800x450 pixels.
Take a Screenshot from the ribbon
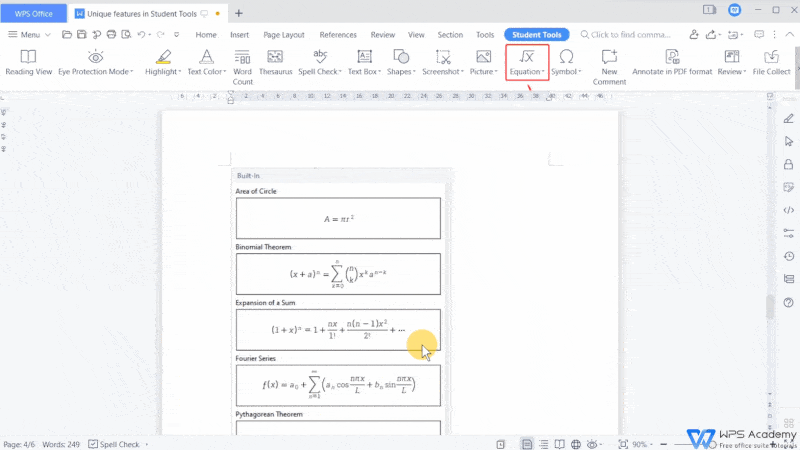coord(442,62)
